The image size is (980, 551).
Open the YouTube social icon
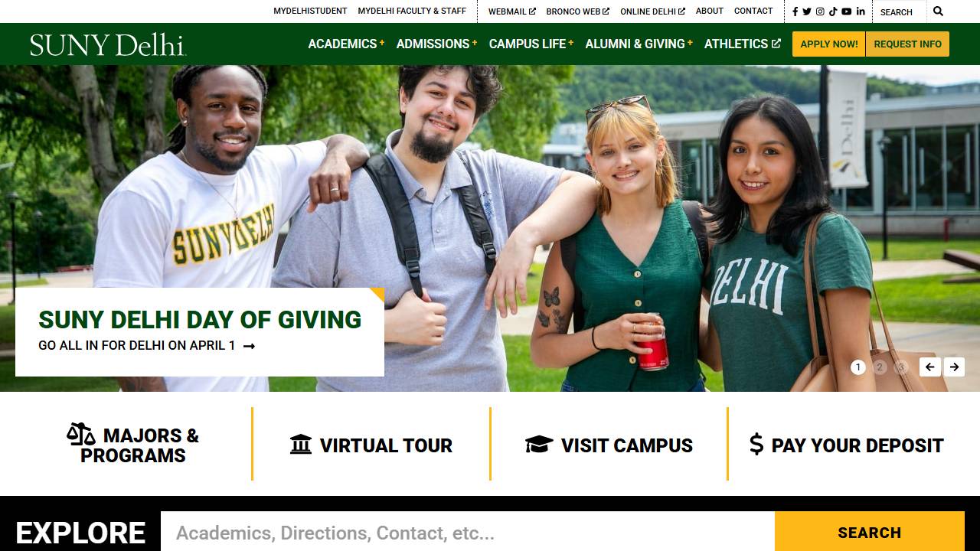click(x=846, y=11)
